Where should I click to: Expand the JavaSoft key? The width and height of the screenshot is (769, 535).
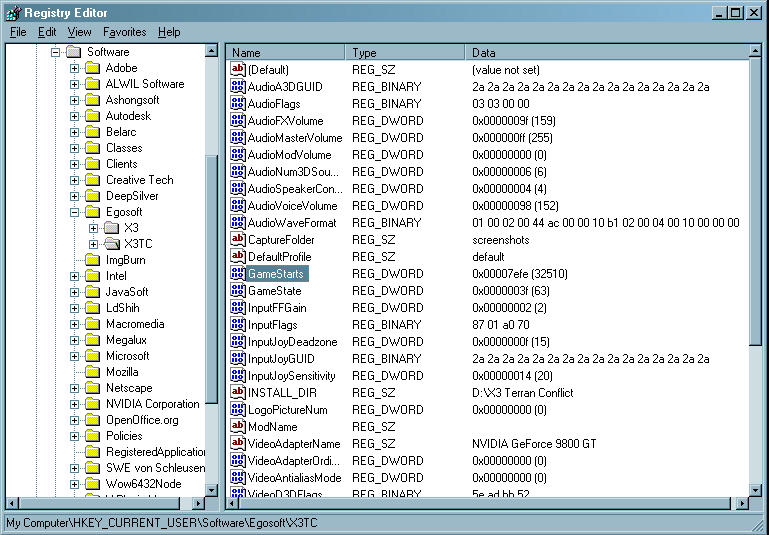tap(75, 292)
